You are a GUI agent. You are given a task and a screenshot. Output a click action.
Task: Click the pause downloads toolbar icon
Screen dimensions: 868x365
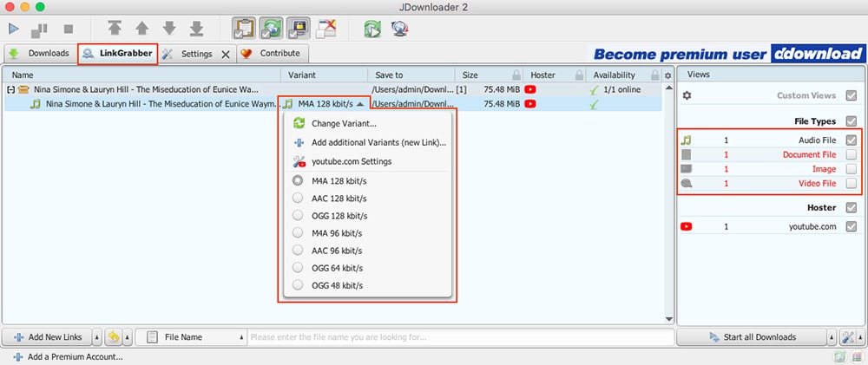pyautogui.click(x=39, y=29)
